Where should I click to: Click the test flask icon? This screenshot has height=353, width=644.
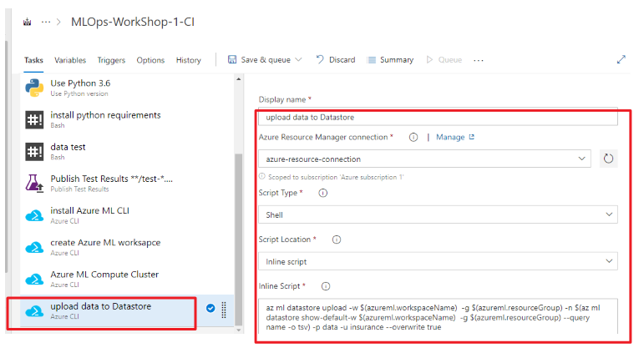click(x=34, y=183)
